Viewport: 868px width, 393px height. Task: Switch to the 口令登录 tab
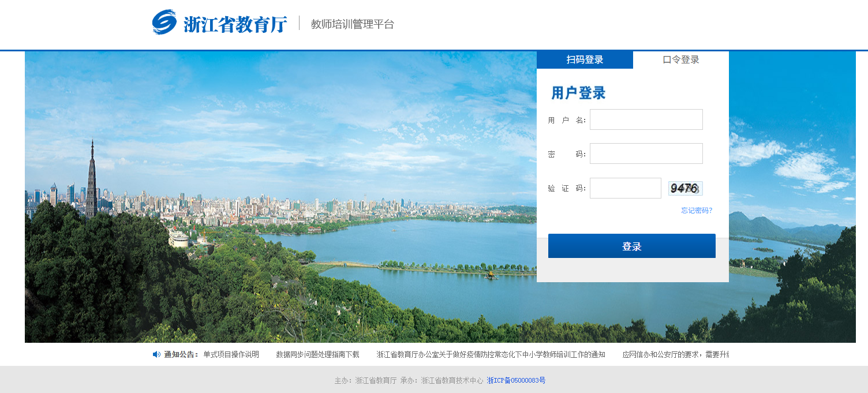(681, 59)
